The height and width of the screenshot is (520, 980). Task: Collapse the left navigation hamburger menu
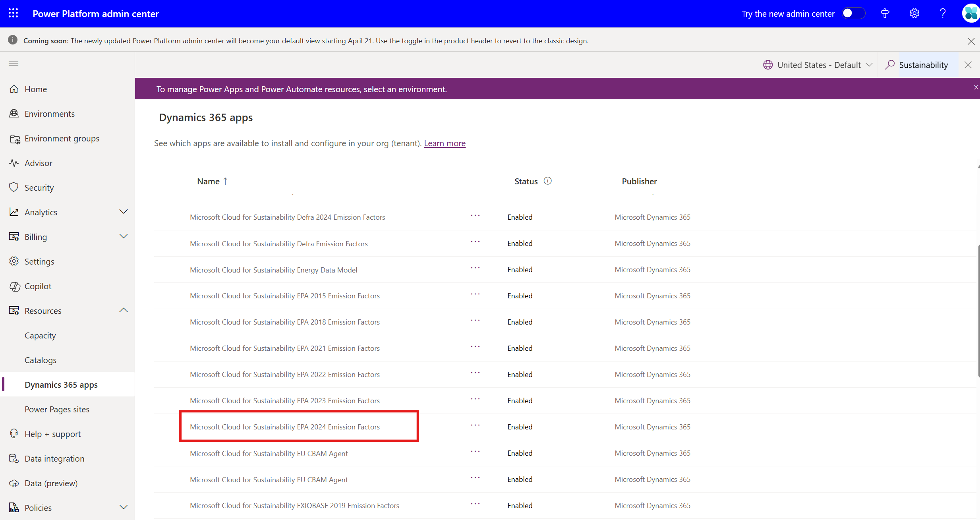click(x=14, y=64)
